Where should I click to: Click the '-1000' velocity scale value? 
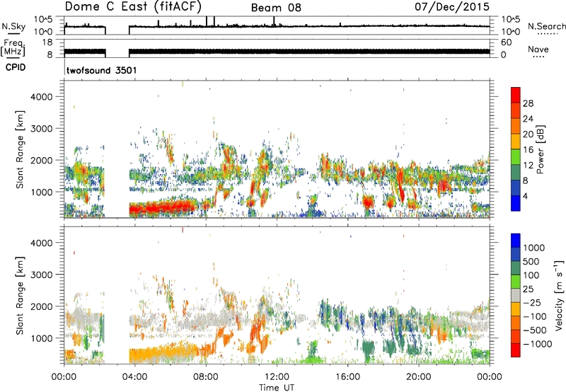537,344
